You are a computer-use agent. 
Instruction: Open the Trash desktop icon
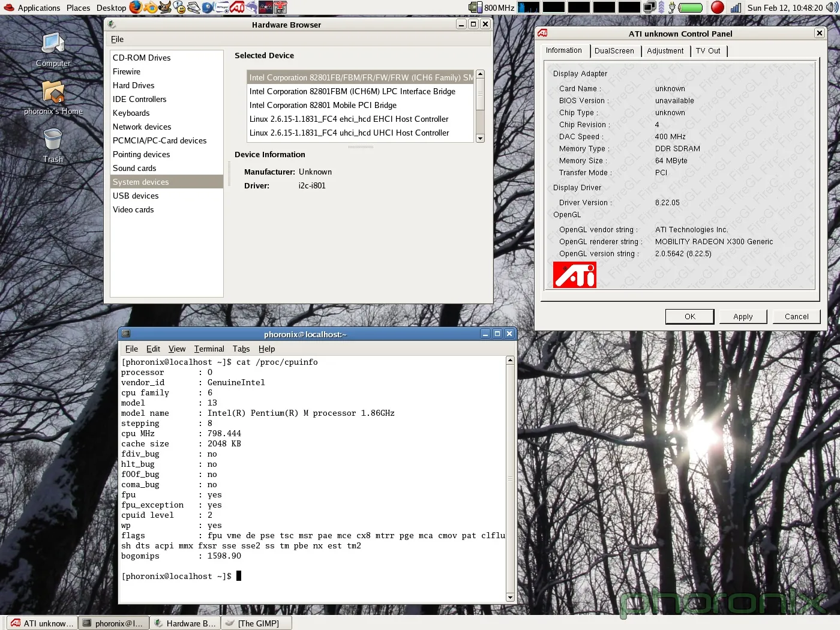click(x=53, y=146)
